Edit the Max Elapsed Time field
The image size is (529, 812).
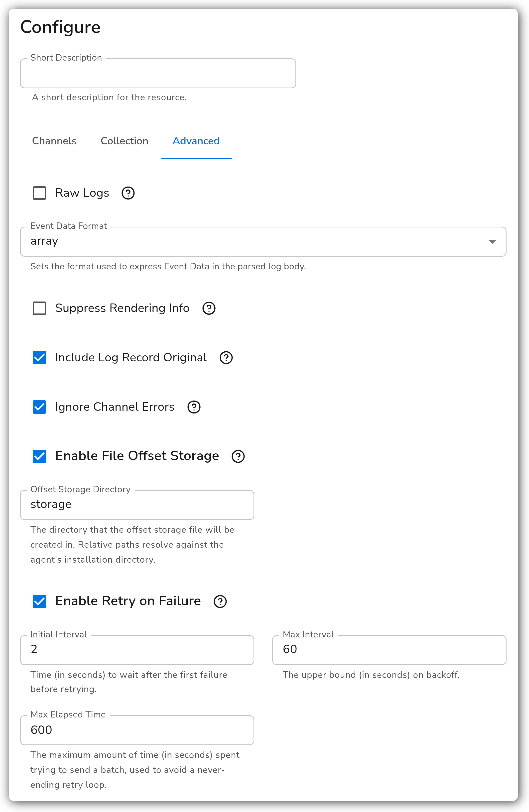click(x=137, y=730)
